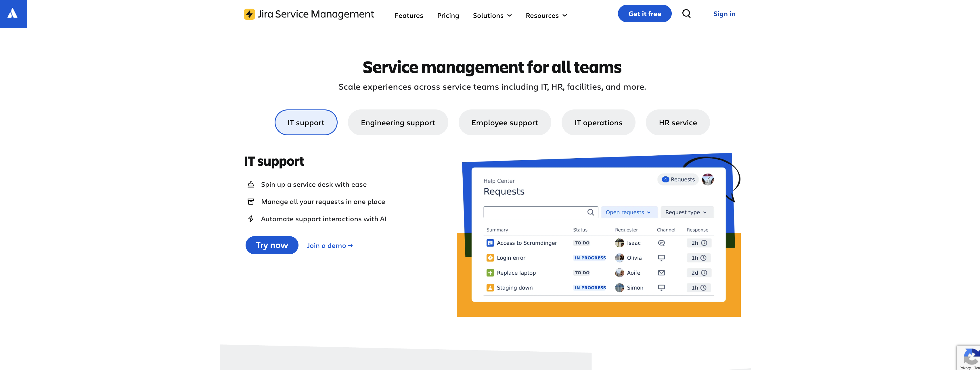Click the Sign in link
Screen dimensions: 980x370
724,14
